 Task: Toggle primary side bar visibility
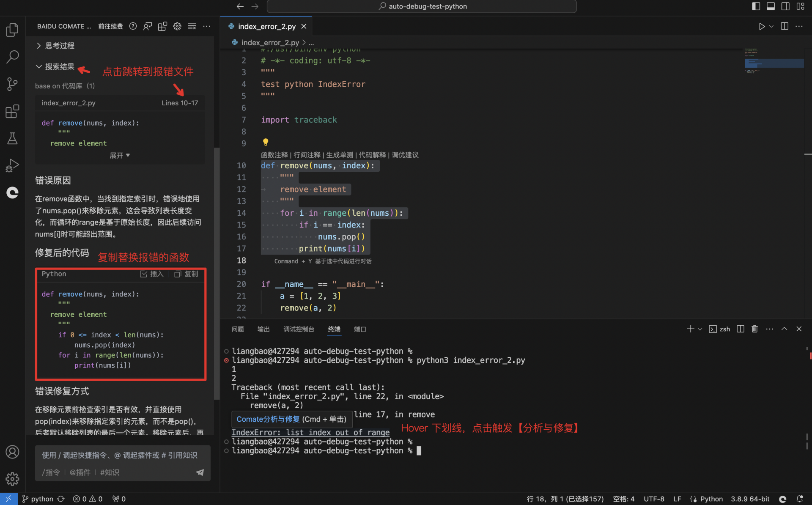[756, 6]
